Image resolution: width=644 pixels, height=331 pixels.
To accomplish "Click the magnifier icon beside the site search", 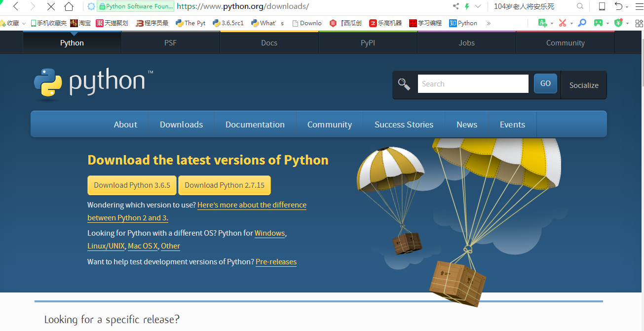I will [404, 84].
